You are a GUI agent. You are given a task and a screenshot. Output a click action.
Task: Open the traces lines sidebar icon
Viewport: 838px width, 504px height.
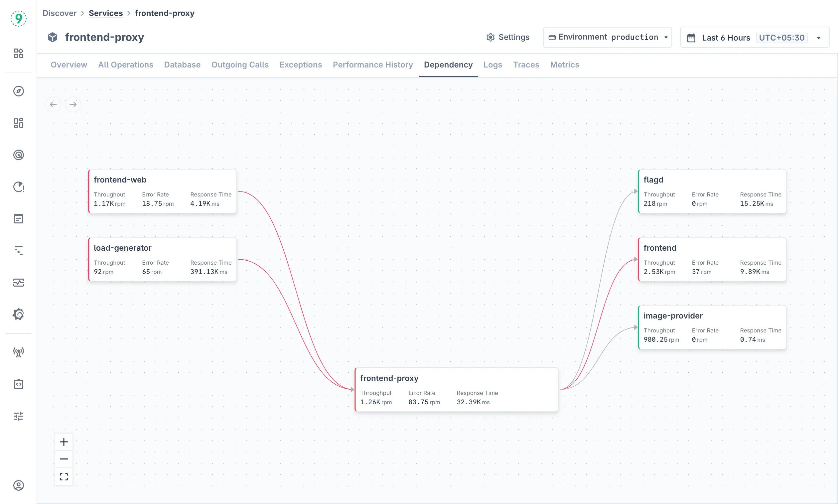pos(18,251)
